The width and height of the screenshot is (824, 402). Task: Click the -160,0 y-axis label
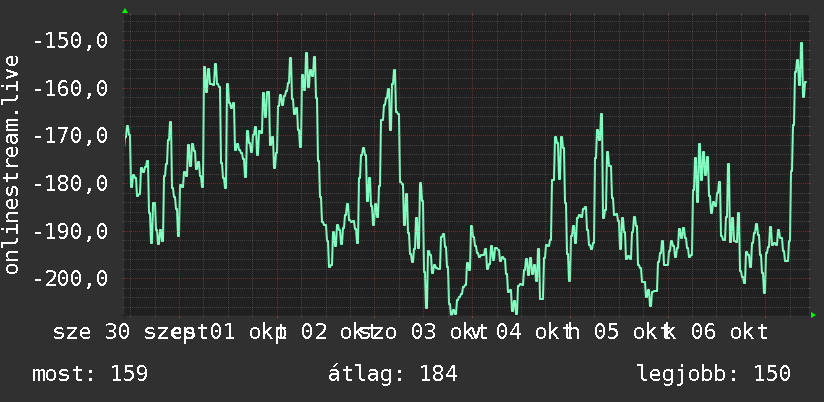[70, 88]
